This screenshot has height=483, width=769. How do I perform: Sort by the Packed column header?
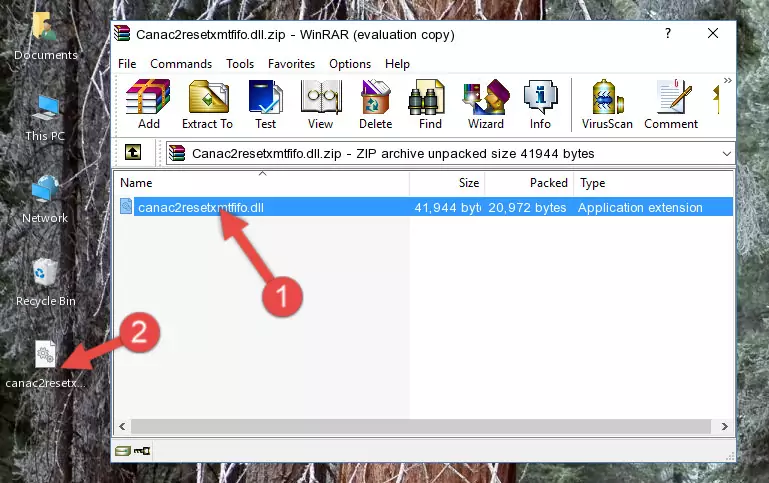(x=529, y=182)
